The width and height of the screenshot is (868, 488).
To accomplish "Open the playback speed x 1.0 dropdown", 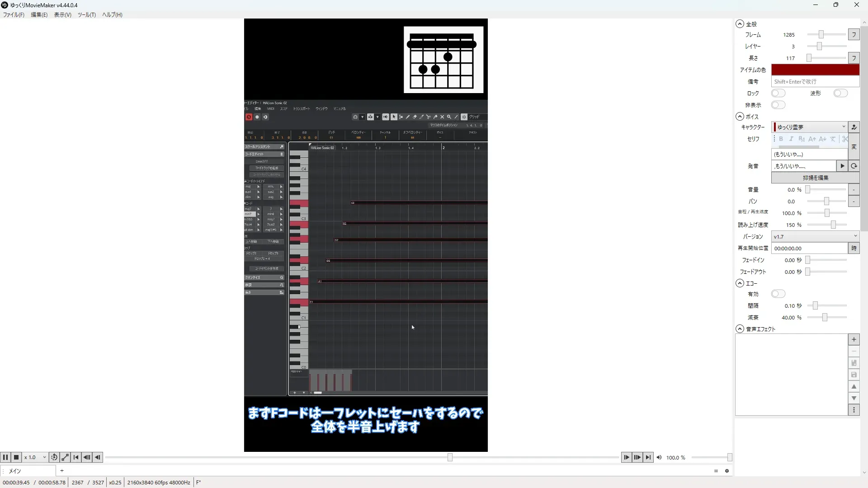I will [35, 457].
